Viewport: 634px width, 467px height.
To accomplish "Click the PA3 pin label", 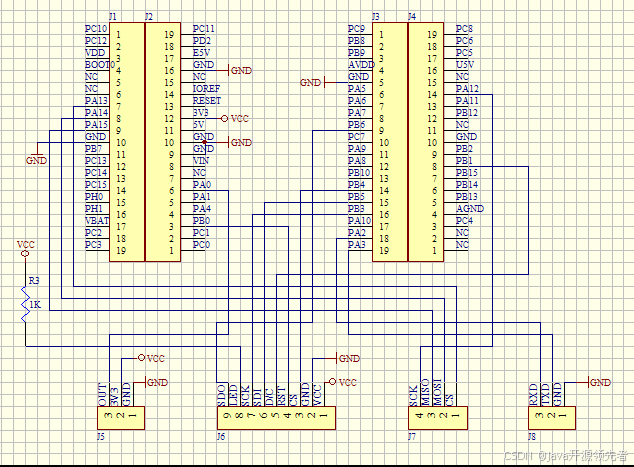I will coord(357,245).
